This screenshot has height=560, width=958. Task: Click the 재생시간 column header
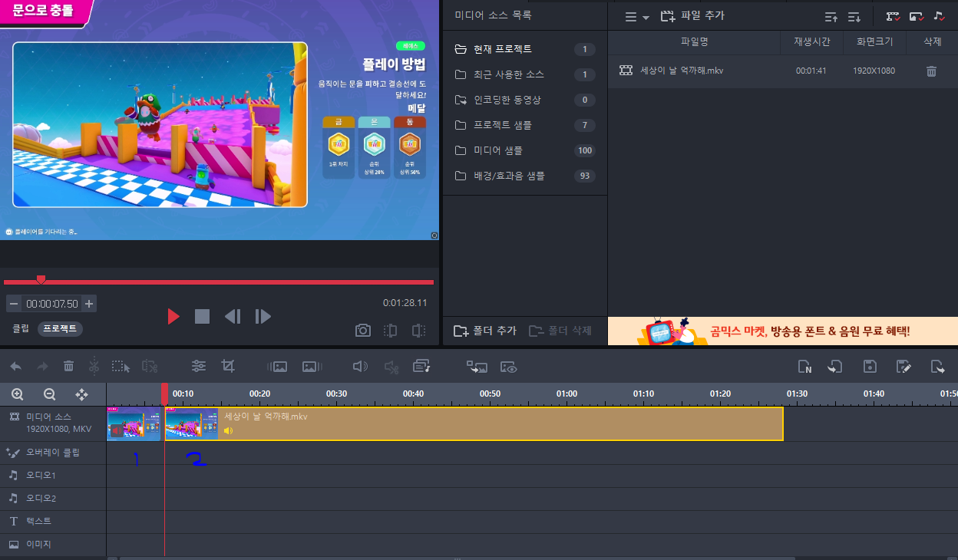(x=811, y=41)
